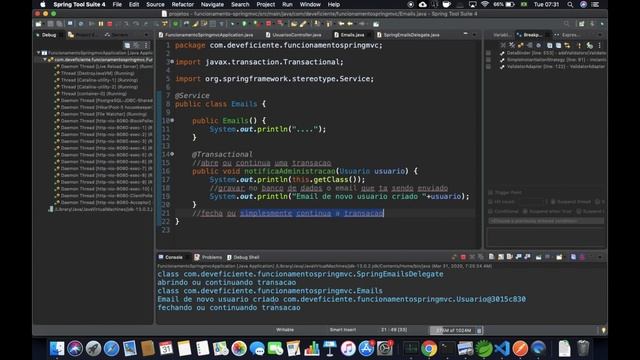The image size is (640, 360).
Task: Enable the Trigger Point checkbox
Action: [x=491, y=192]
